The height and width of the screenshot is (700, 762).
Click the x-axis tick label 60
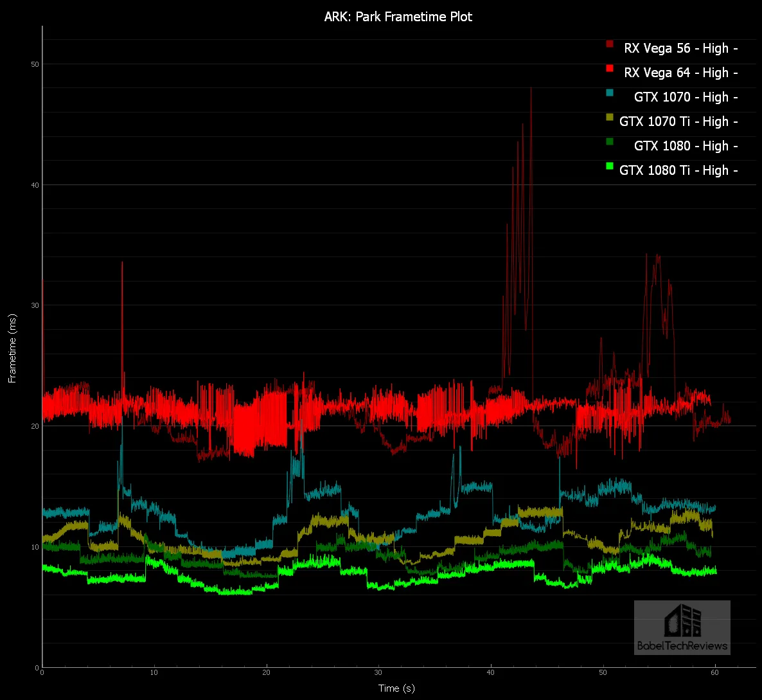(x=714, y=673)
